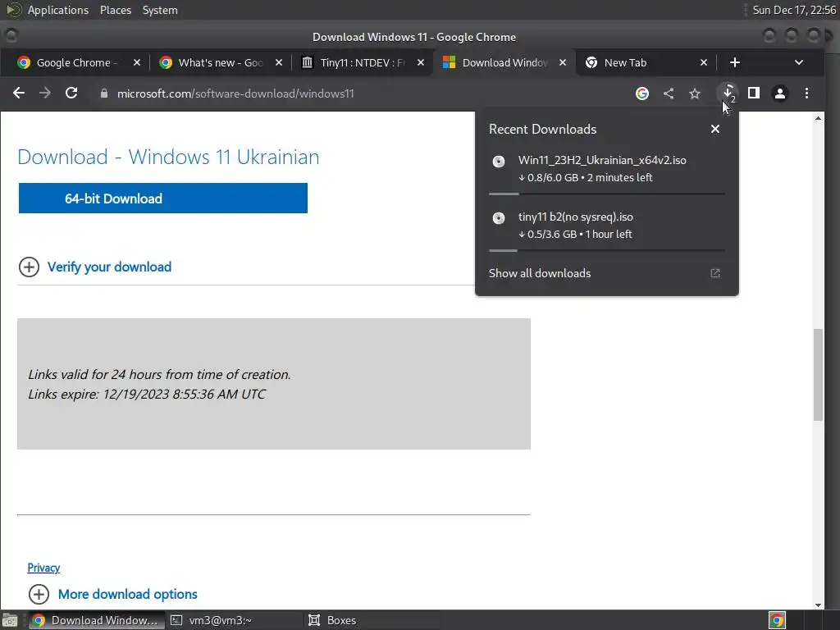
Task: Open the side panel icon
Action: [x=754, y=94]
